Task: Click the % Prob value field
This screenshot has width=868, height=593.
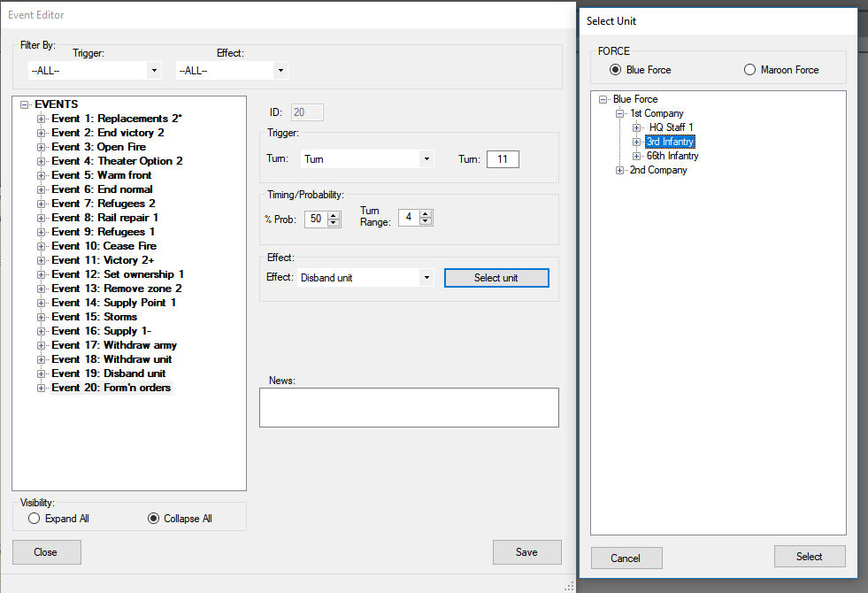Action: coord(317,219)
